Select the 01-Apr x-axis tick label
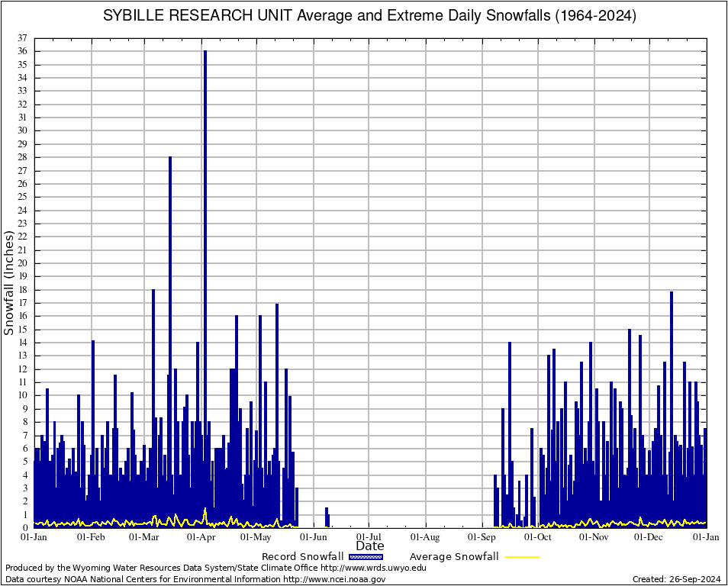The width and height of the screenshot is (728, 586). pos(201,537)
